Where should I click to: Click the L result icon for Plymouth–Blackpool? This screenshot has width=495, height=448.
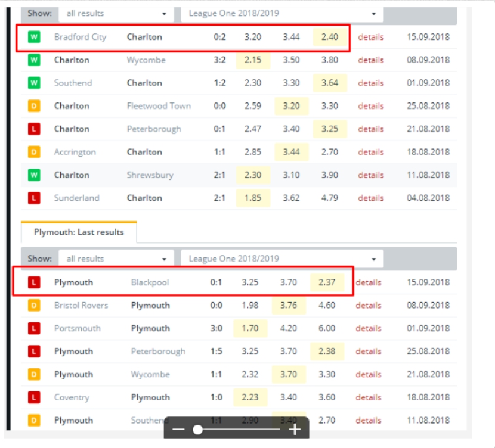(34, 282)
